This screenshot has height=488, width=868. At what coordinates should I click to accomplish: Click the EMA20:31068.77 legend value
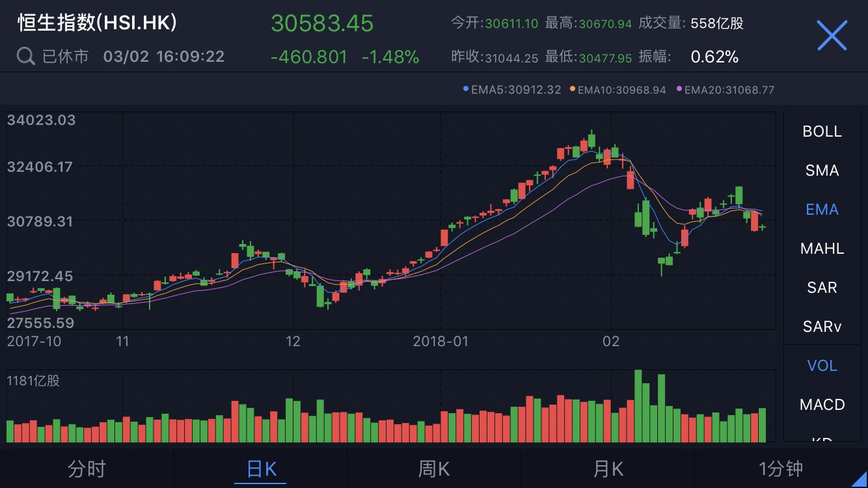pos(726,90)
